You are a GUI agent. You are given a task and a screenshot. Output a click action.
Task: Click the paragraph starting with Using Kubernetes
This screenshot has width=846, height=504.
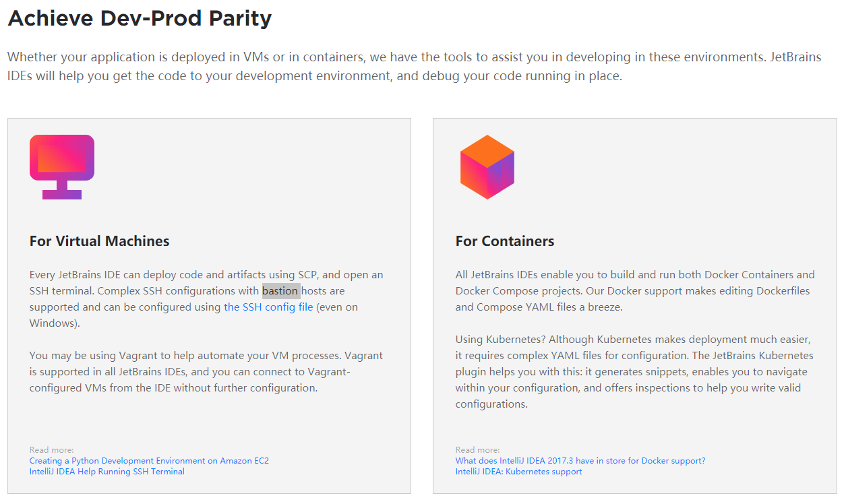634,372
